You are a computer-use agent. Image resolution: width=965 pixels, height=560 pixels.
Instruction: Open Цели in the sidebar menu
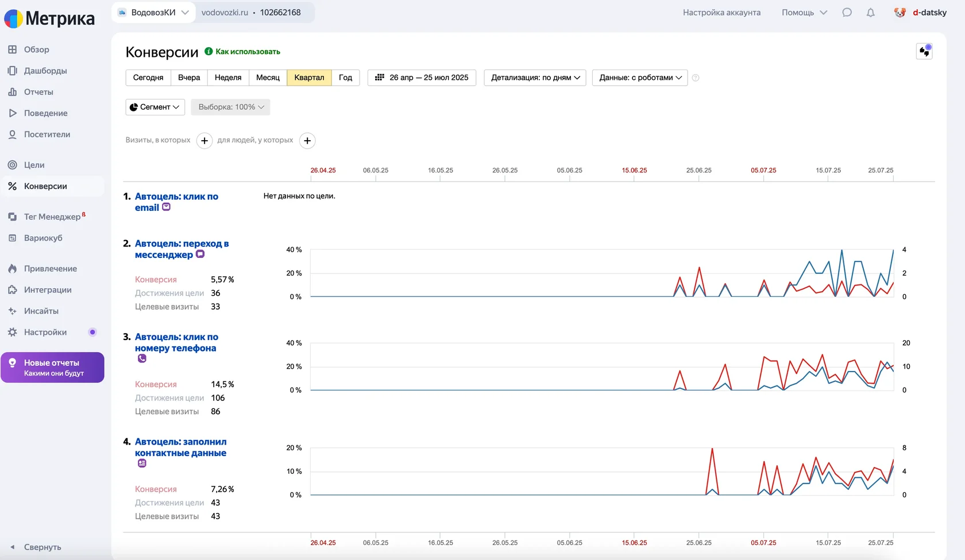coord(34,165)
